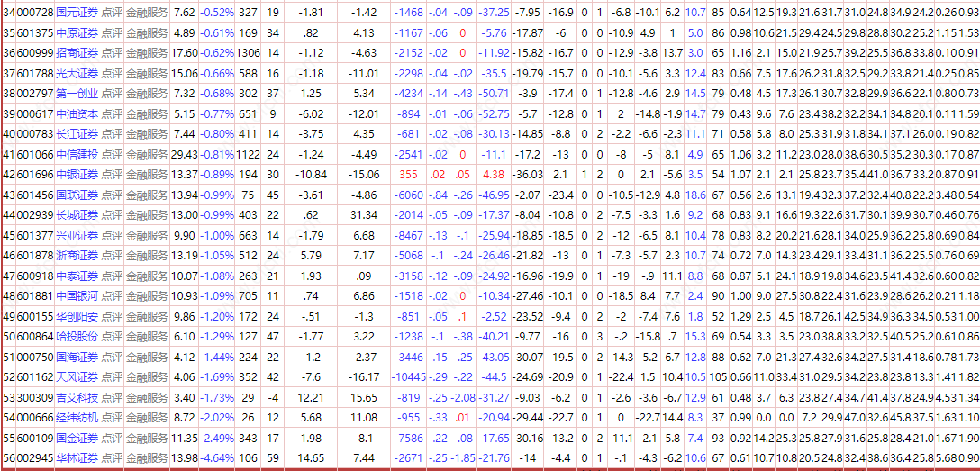Screen dimensions: 980x471
Task: Click 金融服务 in the 经纬纺机 row
Action: click(x=147, y=418)
